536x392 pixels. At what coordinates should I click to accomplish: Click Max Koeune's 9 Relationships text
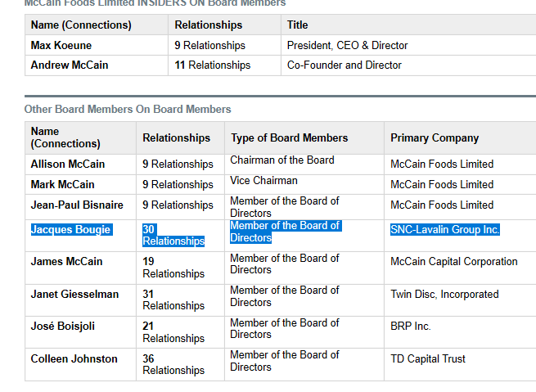point(209,45)
